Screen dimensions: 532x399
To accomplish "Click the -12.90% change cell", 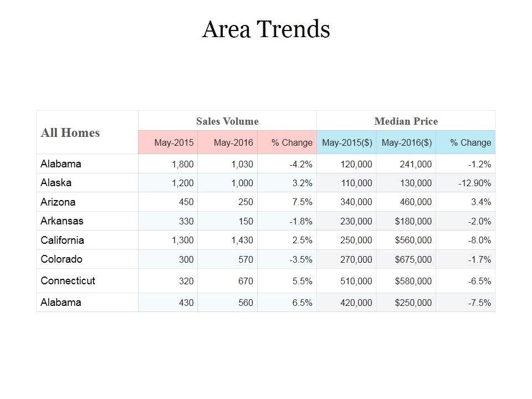I will coord(465,183).
